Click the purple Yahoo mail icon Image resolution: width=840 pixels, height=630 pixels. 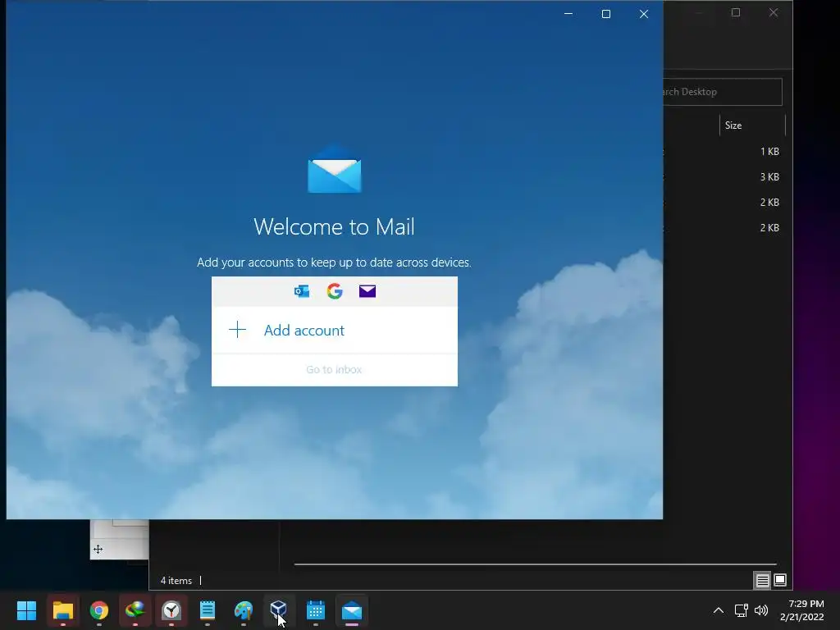click(367, 291)
